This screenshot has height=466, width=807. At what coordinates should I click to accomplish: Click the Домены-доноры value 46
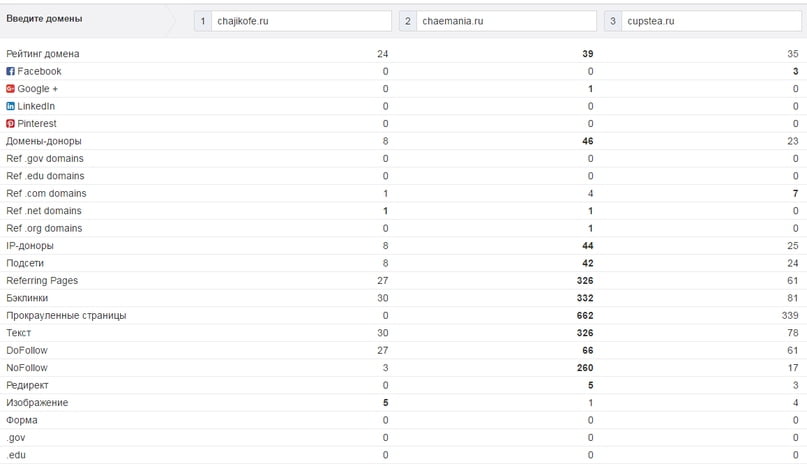(x=587, y=141)
